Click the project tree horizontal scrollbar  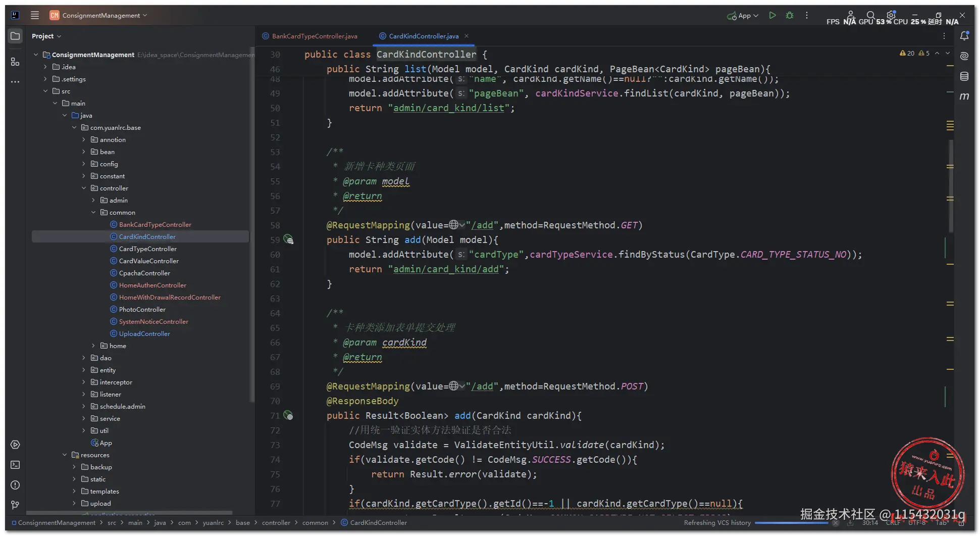pyautogui.click(x=130, y=513)
